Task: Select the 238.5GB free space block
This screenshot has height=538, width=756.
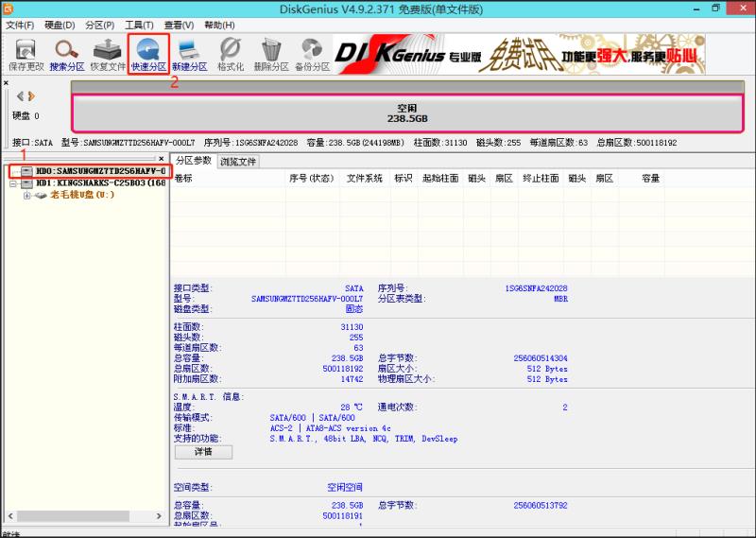Action: click(407, 113)
